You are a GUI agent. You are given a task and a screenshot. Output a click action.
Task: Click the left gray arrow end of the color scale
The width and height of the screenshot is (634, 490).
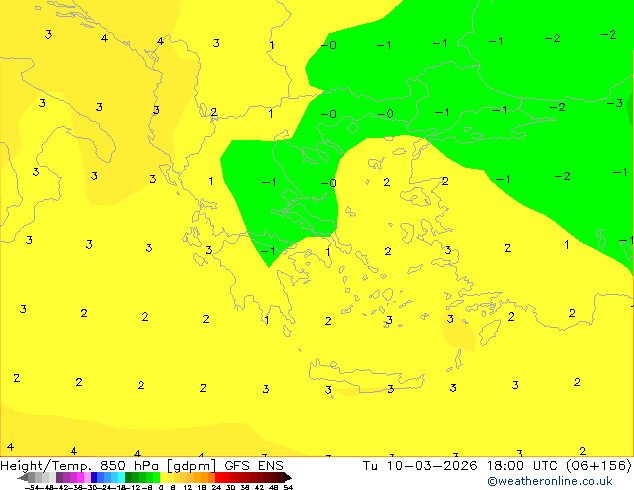click(x=23, y=478)
